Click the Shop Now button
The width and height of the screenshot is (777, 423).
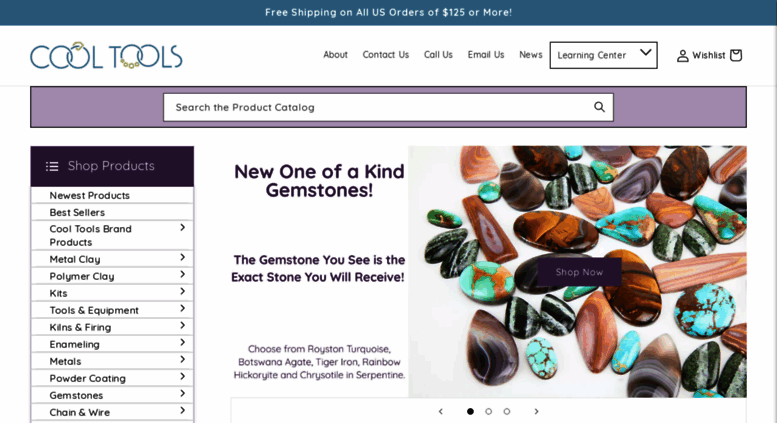click(579, 272)
